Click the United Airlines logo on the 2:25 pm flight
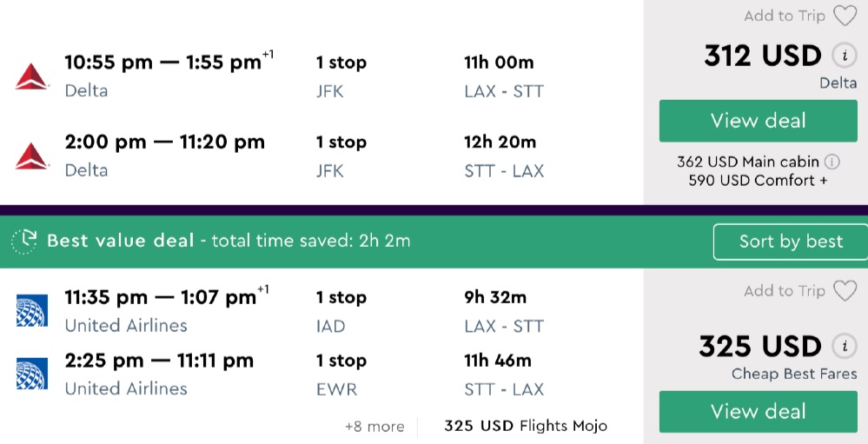This screenshot has height=444, width=868. [32, 374]
